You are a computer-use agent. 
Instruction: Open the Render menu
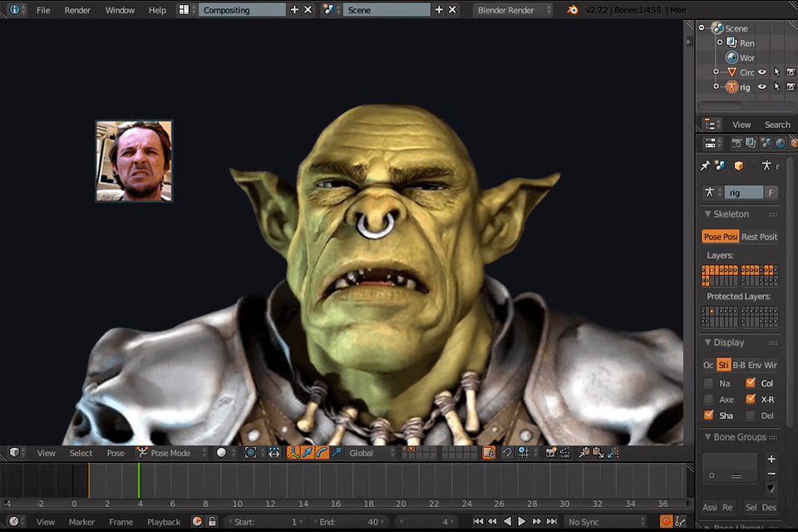[x=77, y=10]
